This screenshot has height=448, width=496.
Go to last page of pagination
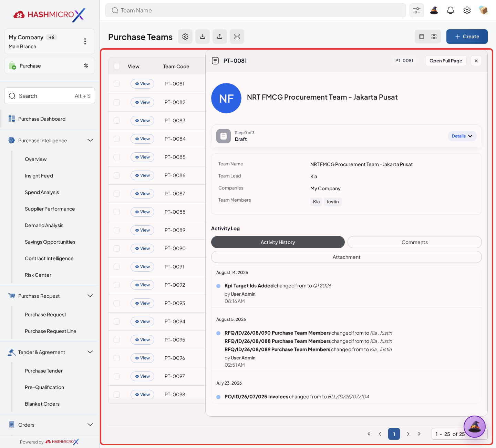[419, 434]
